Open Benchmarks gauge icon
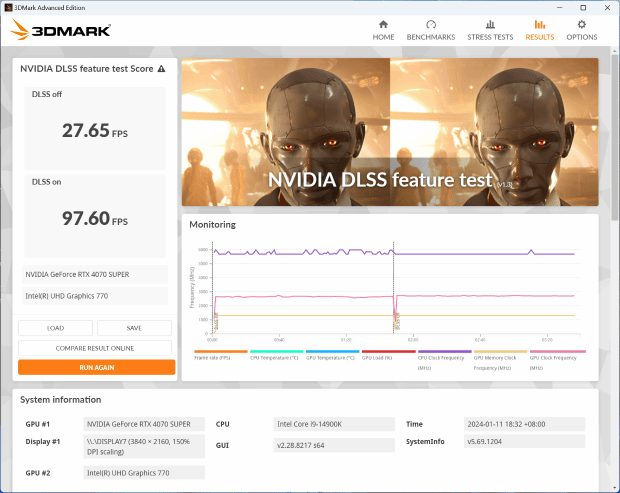 pos(431,25)
